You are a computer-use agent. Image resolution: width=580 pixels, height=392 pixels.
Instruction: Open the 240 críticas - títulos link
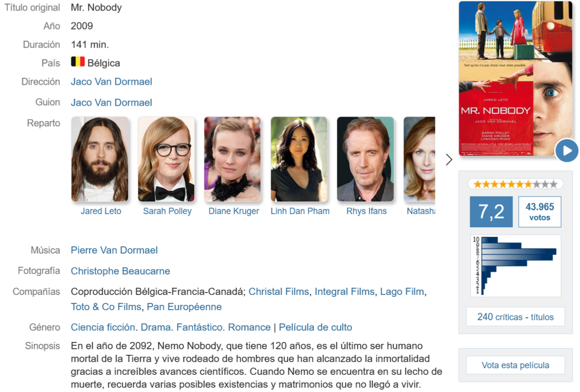515,317
